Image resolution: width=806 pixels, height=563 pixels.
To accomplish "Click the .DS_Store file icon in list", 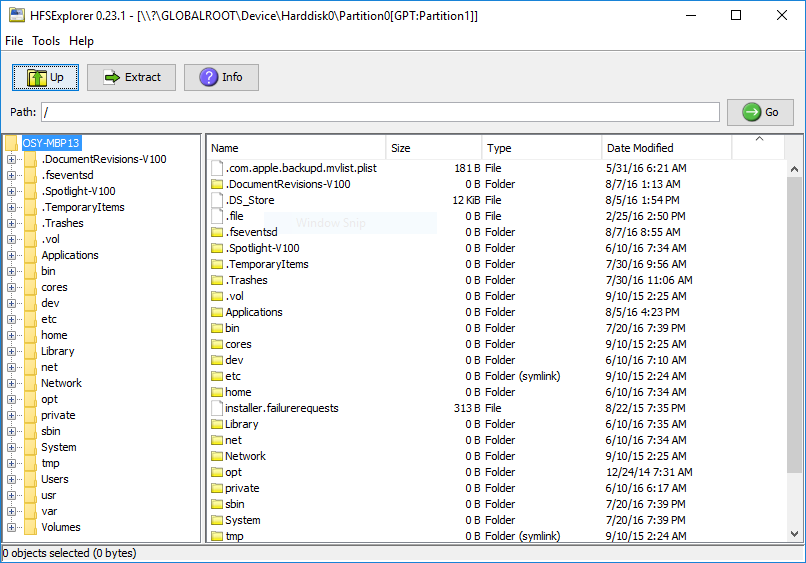I will (217, 200).
